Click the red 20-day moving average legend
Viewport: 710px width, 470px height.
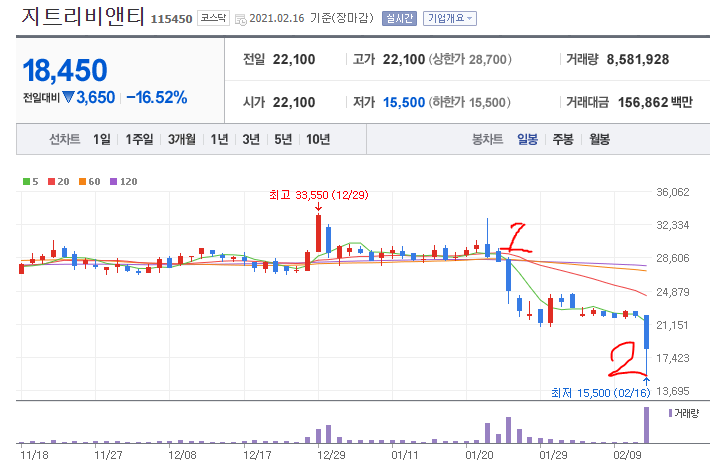click(58, 182)
